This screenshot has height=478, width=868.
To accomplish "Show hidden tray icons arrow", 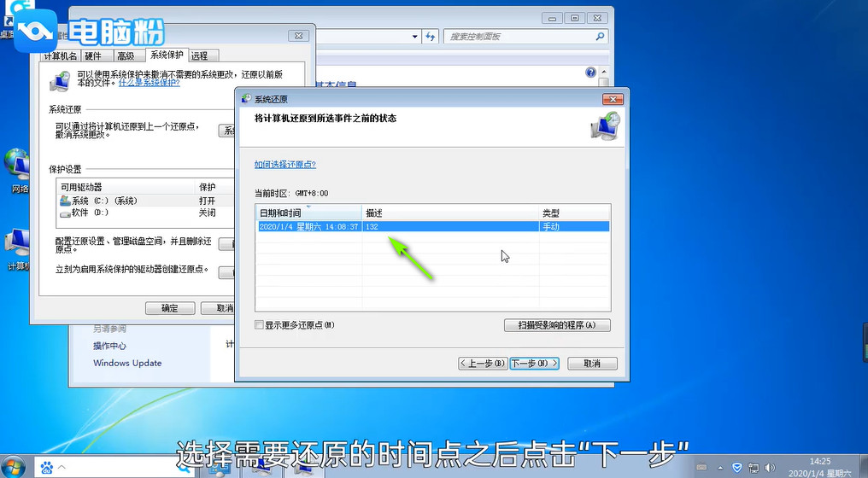I will (720, 468).
